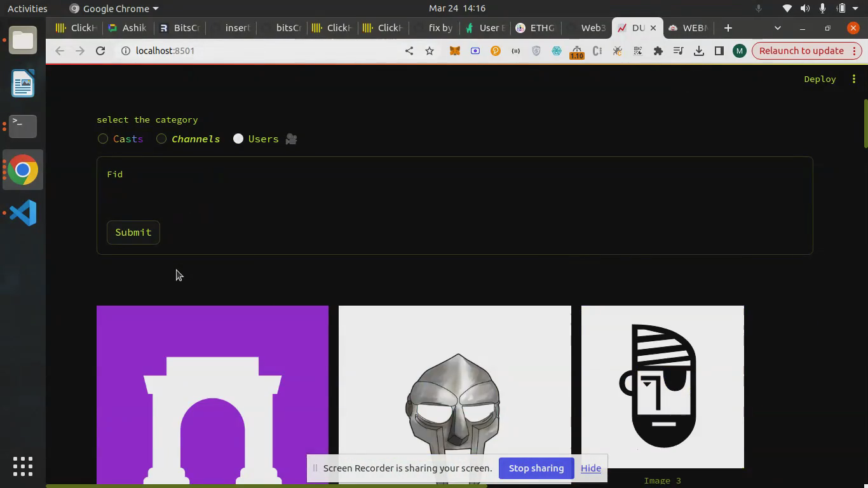Screen dimensions: 868x488
Task: Open purple arch image thumbnail
Action: 212,395
